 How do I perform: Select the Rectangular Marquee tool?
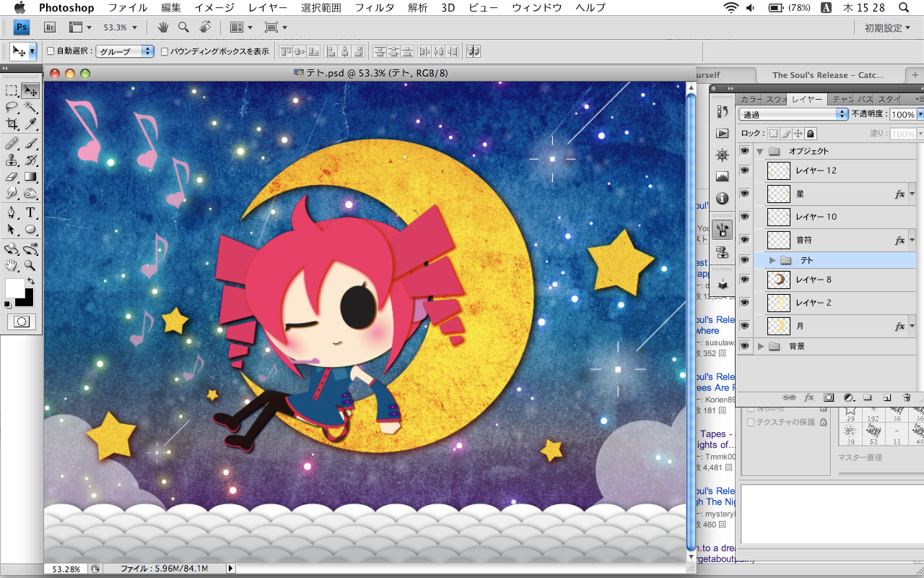click(12, 91)
